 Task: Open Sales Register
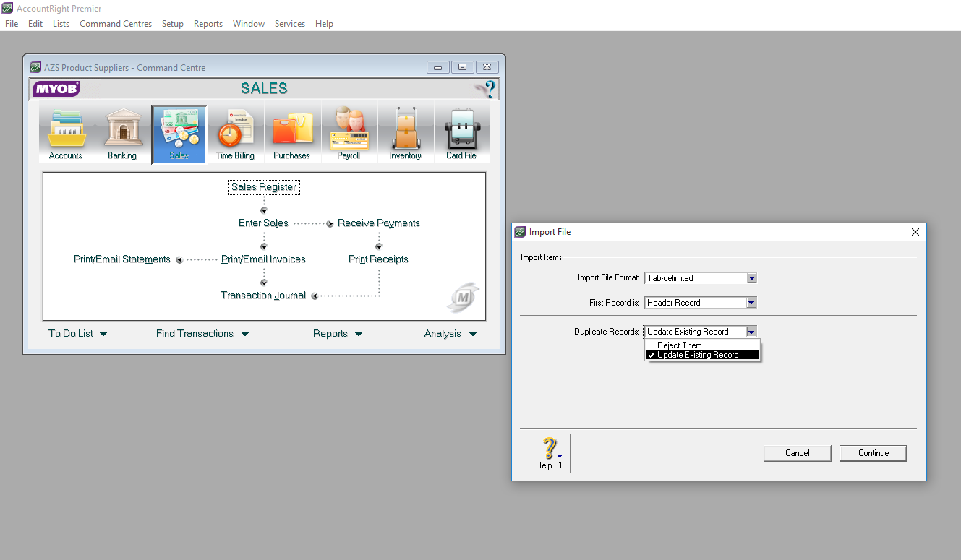click(264, 187)
